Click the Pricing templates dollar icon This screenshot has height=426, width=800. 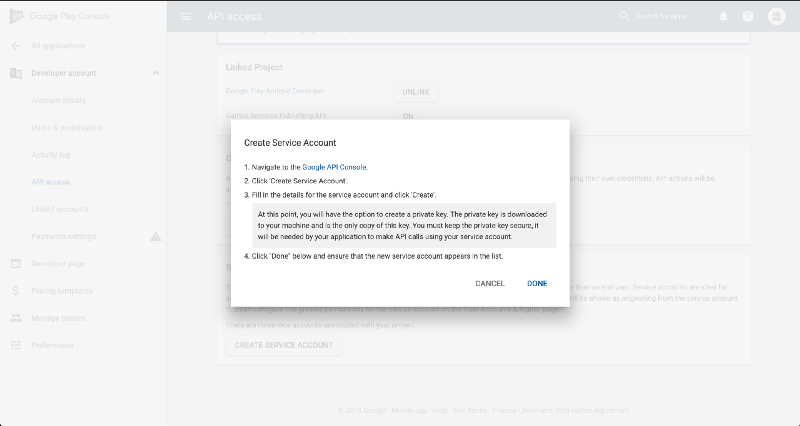click(x=16, y=291)
